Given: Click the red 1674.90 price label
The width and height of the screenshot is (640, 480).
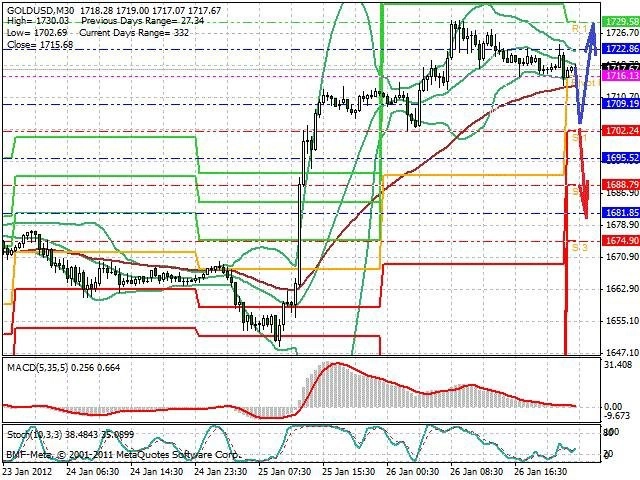Looking at the screenshot, I should pyautogui.click(x=621, y=240).
